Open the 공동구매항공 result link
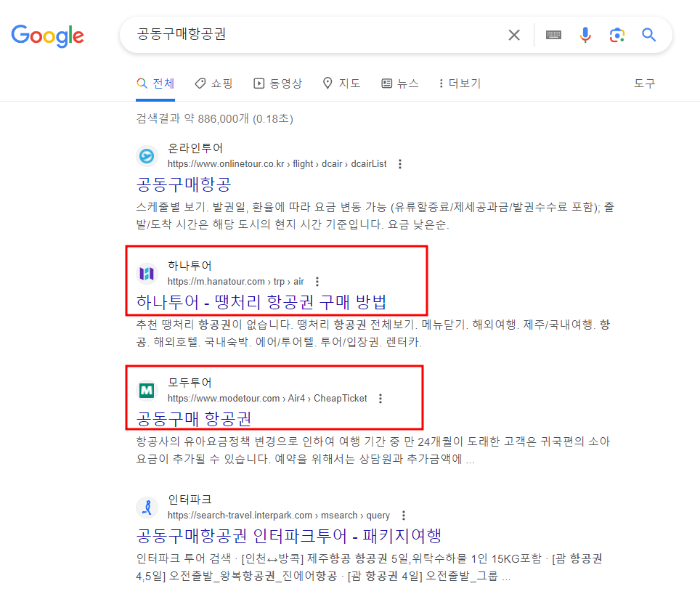 click(x=183, y=184)
